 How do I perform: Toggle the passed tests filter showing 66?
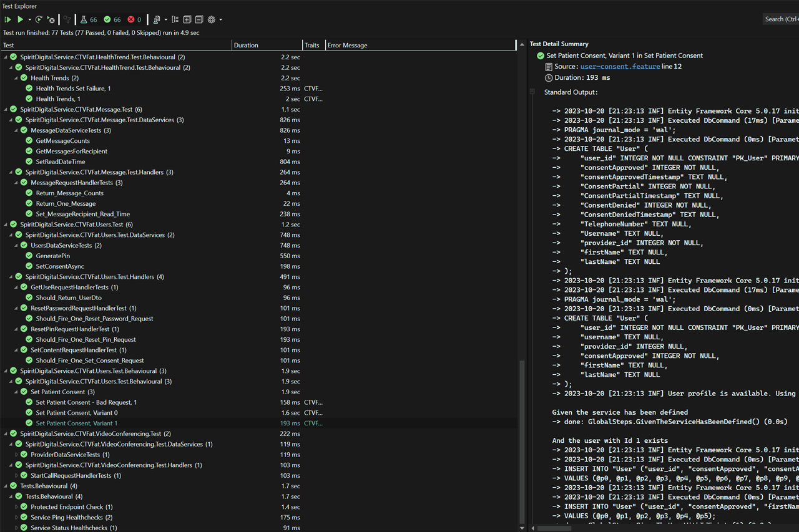112,19
